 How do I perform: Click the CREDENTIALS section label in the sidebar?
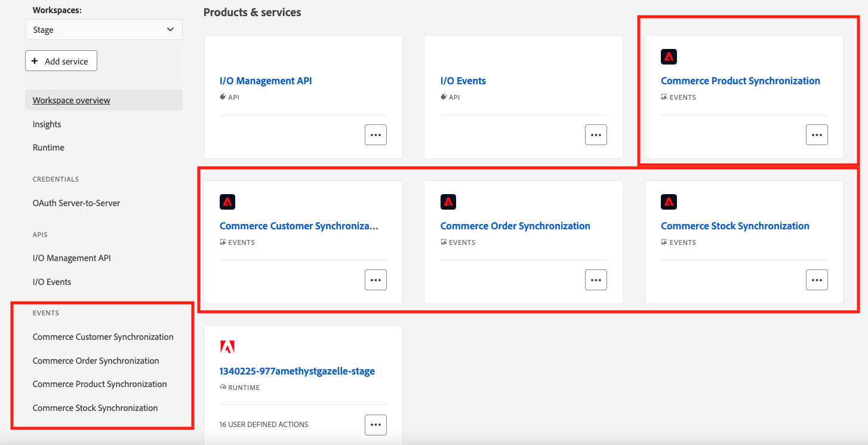tap(56, 179)
